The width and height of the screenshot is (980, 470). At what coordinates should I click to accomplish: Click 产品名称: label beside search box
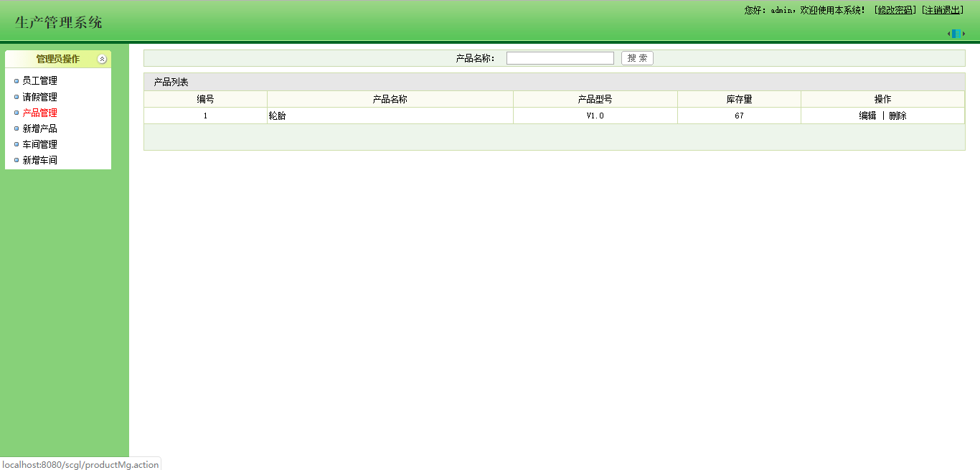[x=476, y=58]
